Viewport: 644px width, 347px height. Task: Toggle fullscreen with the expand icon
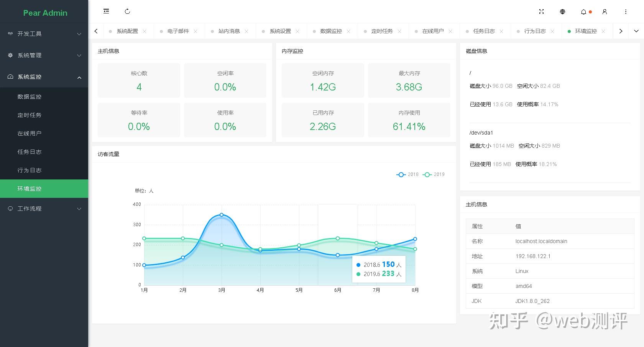coord(541,12)
